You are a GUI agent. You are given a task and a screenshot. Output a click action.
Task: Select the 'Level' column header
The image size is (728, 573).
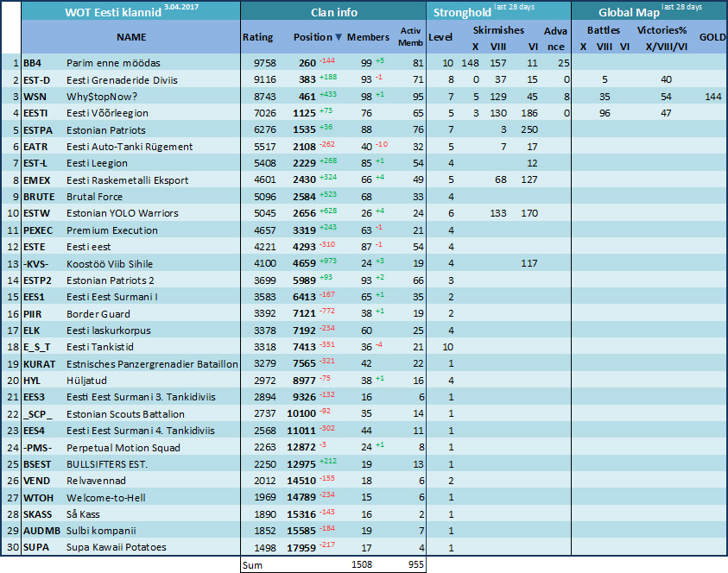coord(440,37)
